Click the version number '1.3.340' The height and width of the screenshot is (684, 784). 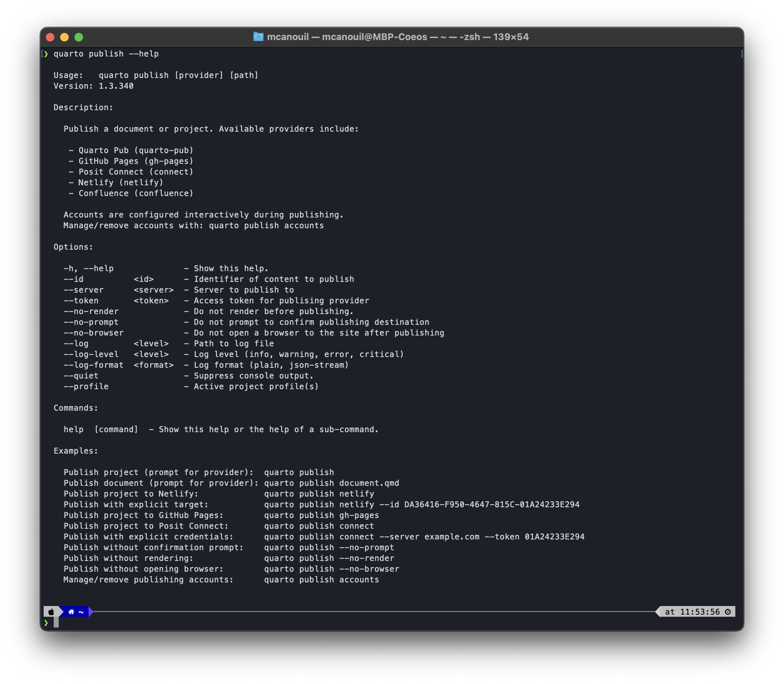tap(116, 86)
